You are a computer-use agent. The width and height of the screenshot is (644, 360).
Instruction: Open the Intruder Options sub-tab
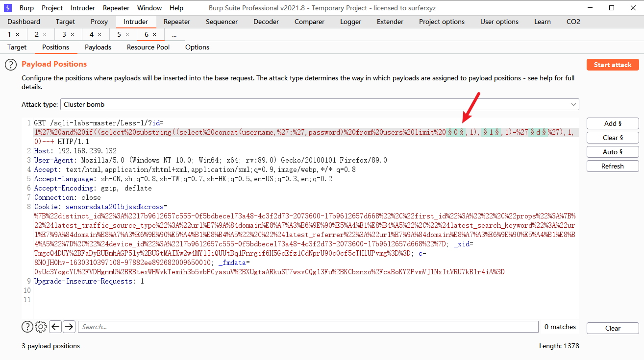(197, 47)
